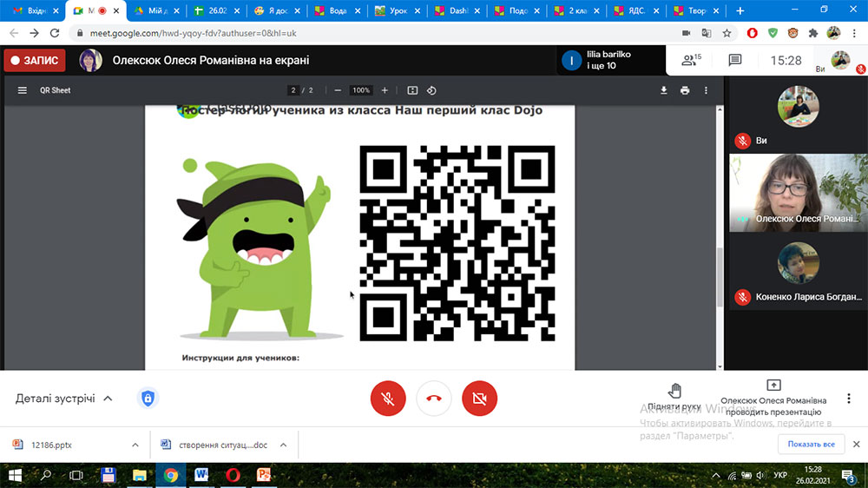Open Word from the taskbar
868x488 pixels.
pyautogui.click(x=201, y=475)
